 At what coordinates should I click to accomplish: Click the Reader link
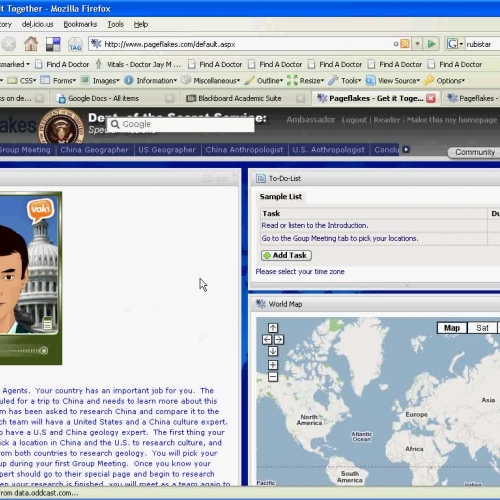386,120
